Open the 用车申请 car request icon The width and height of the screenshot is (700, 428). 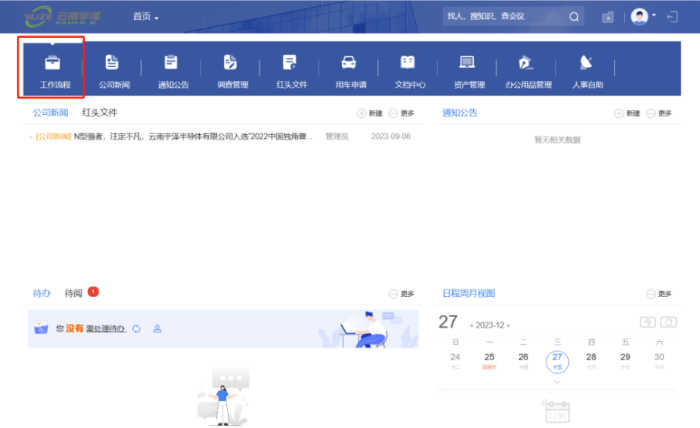tap(349, 68)
